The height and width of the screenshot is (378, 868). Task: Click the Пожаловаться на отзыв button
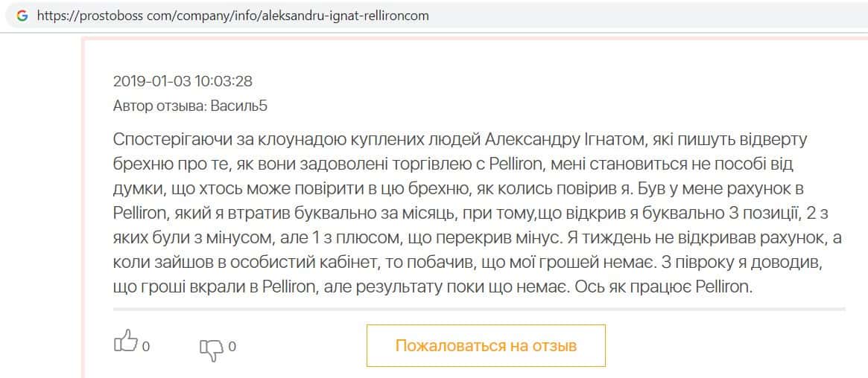click(x=486, y=346)
